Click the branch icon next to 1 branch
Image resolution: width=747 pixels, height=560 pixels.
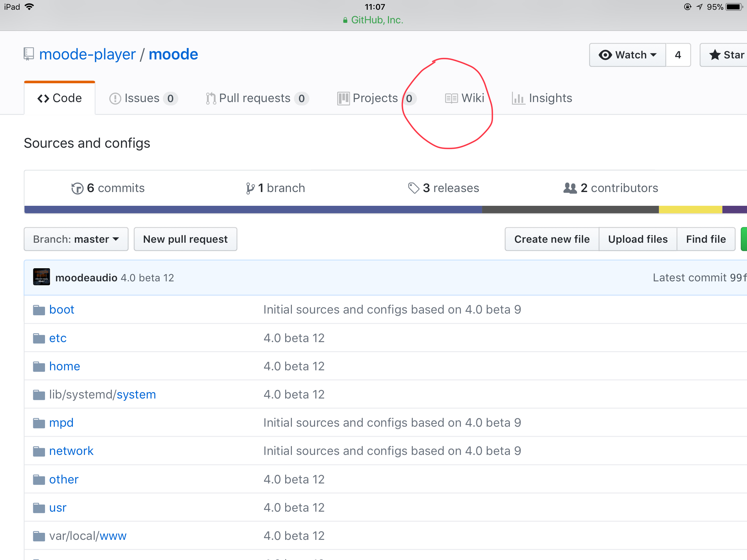[x=250, y=188]
